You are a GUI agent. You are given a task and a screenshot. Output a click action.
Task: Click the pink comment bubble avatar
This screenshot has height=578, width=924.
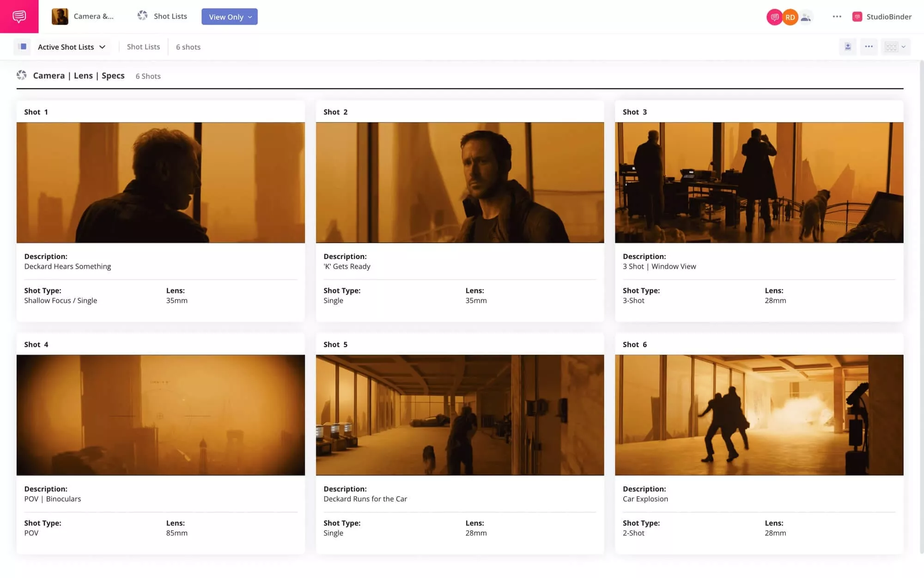pos(774,17)
